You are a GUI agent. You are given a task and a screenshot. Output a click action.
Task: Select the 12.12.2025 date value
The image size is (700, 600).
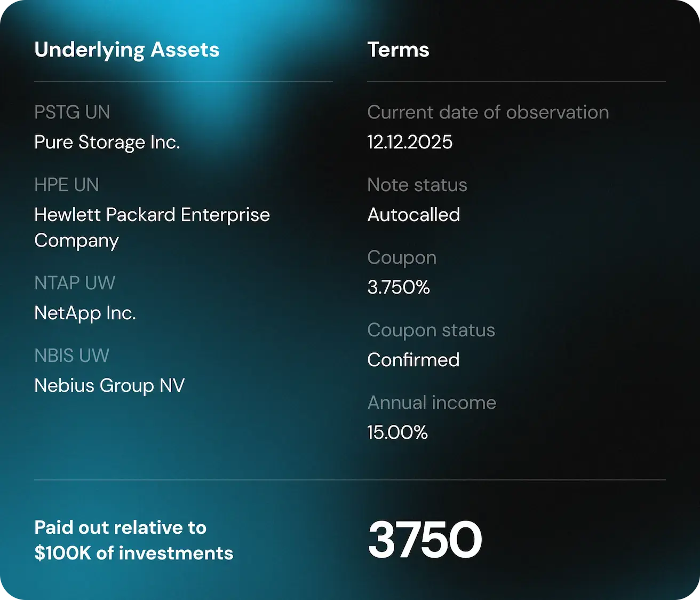[x=409, y=142]
